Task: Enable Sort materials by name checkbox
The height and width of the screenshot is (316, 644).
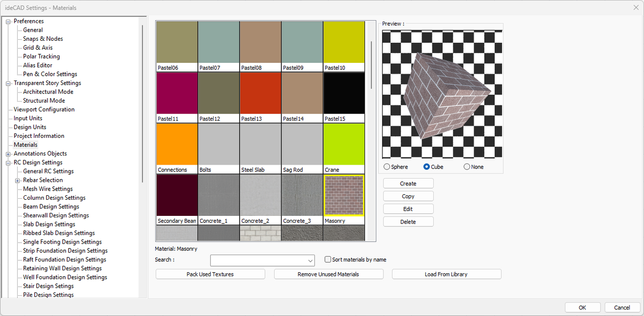Action: [x=328, y=260]
